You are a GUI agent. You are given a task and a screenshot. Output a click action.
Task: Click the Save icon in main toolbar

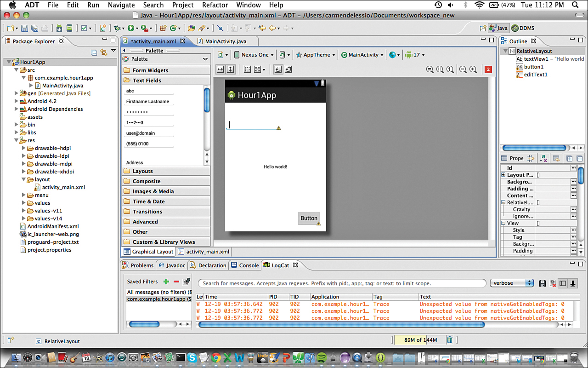pyautogui.click(x=24, y=28)
